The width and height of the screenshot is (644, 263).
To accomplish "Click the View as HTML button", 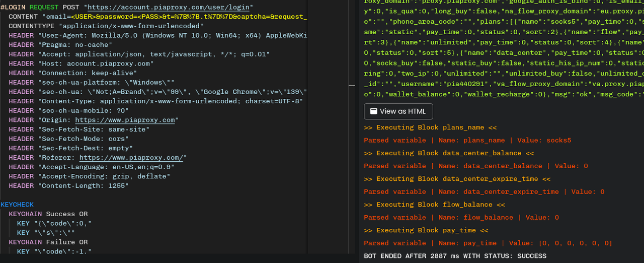I will click(398, 111).
